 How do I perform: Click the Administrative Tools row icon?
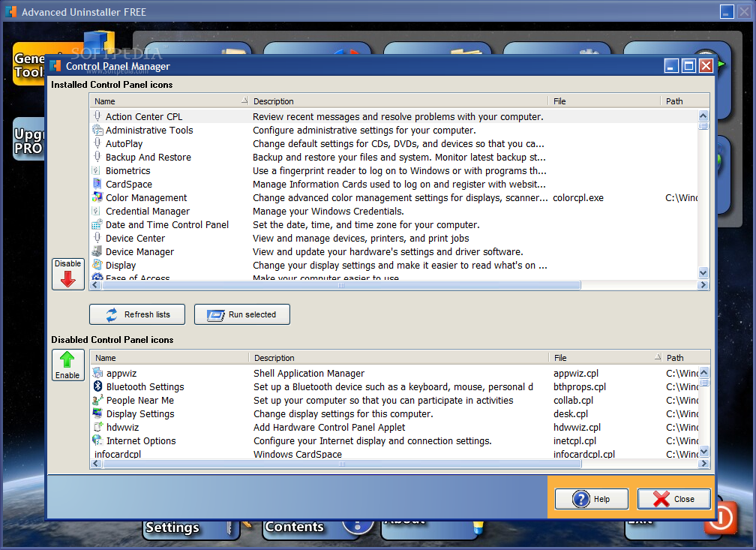(x=97, y=130)
